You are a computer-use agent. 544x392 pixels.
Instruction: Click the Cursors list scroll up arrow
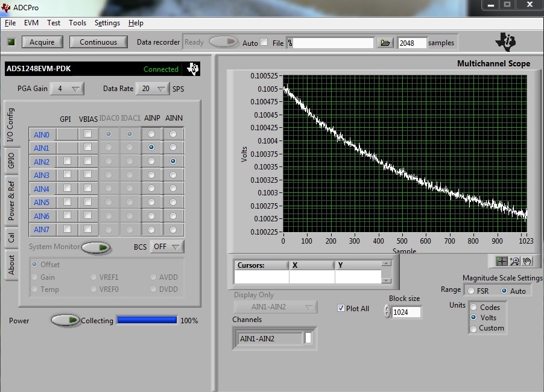coord(386,264)
